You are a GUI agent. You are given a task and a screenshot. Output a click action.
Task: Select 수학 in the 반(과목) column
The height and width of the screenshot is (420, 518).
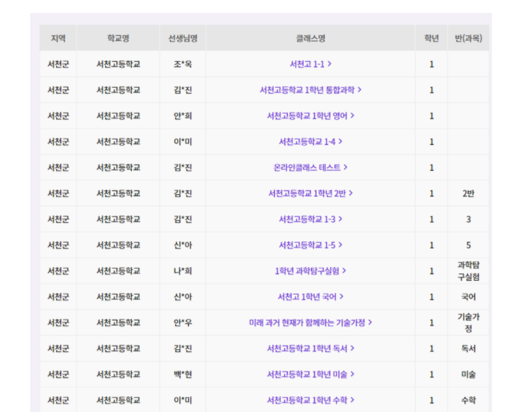tap(468, 401)
